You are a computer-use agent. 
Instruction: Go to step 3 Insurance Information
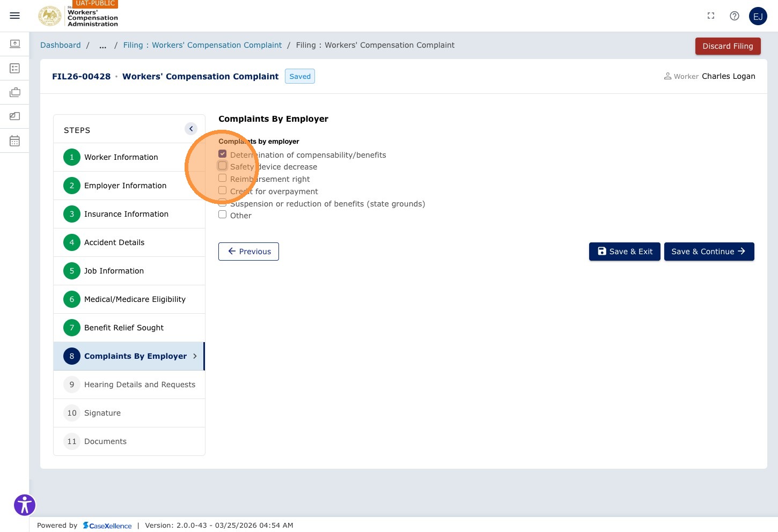[129, 214]
